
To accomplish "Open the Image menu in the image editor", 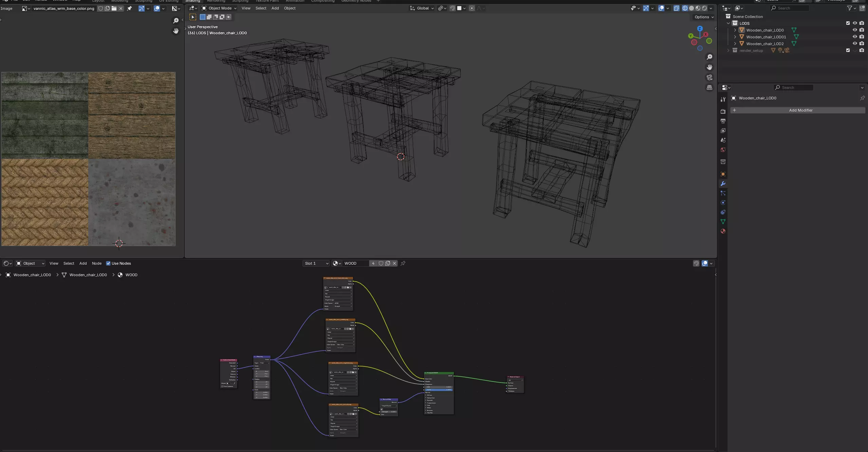I will (x=6, y=8).
